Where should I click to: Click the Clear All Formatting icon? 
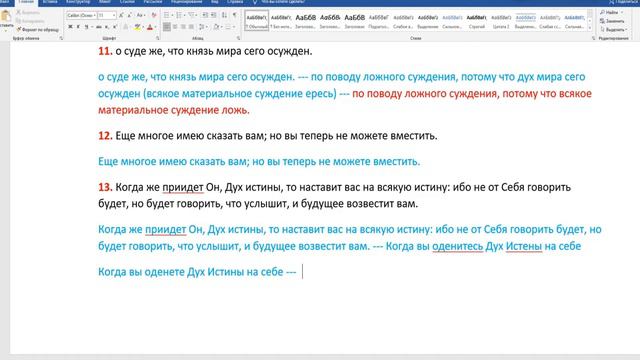154,15
